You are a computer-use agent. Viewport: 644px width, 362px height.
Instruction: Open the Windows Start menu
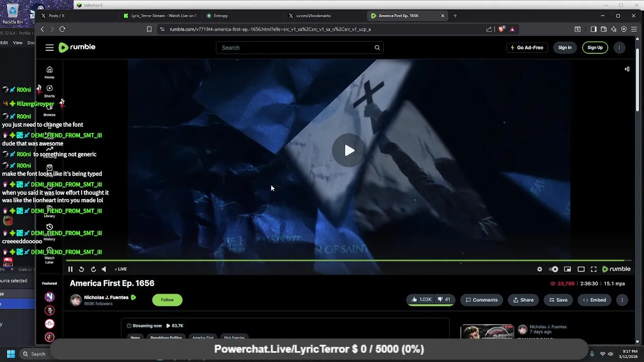click(x=11, y=354)
